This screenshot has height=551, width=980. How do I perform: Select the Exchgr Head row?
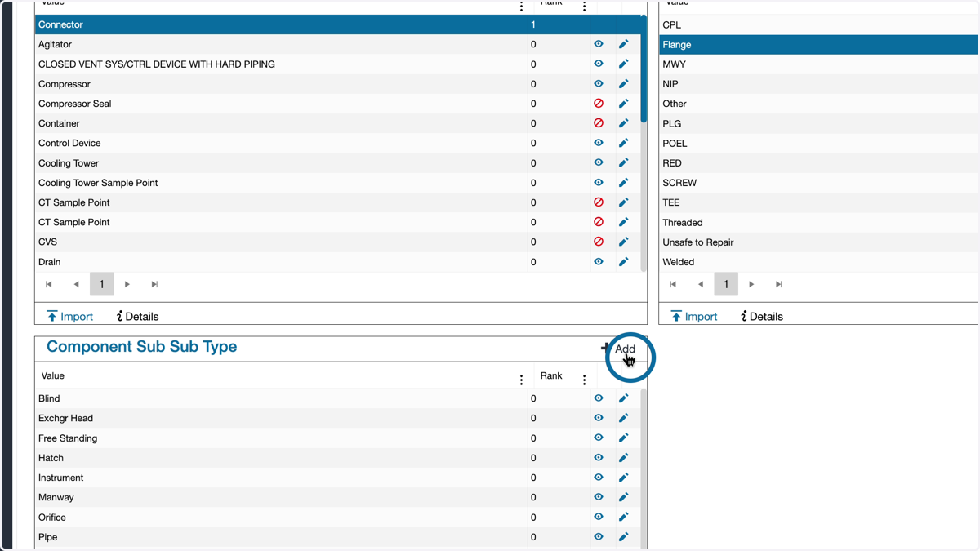338,418
